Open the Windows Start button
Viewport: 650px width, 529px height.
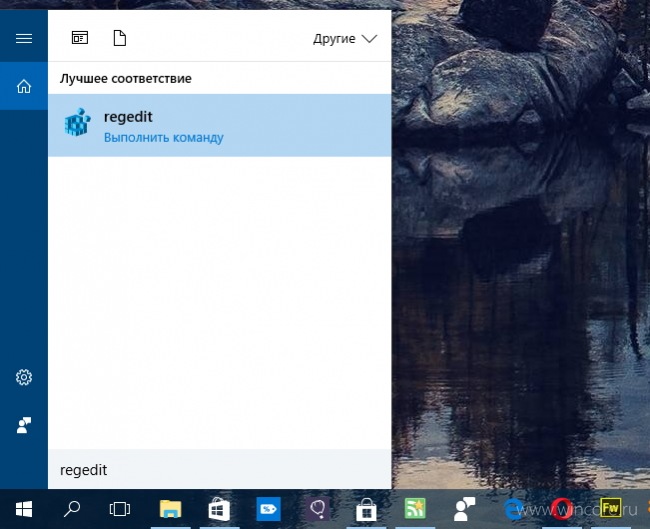point(24,509)
